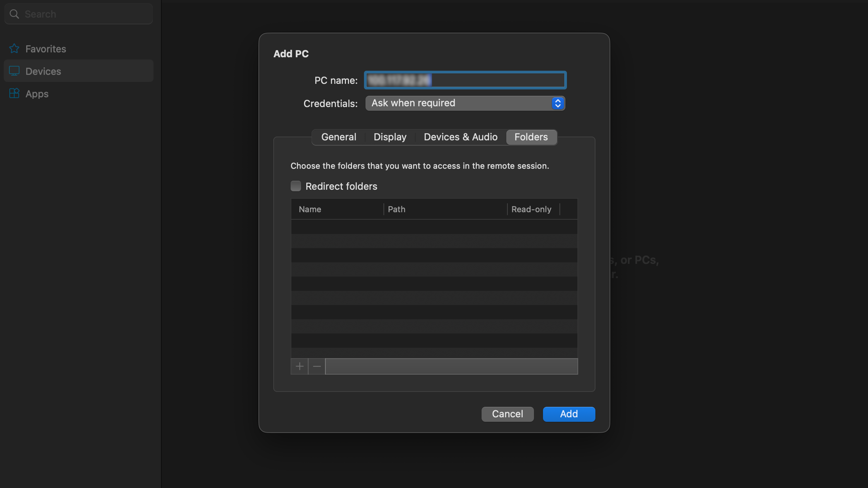Screen dimensions: 868x488
Task: Switch to the Display tab
Action: pyautogui.click(x=390, y=137)
